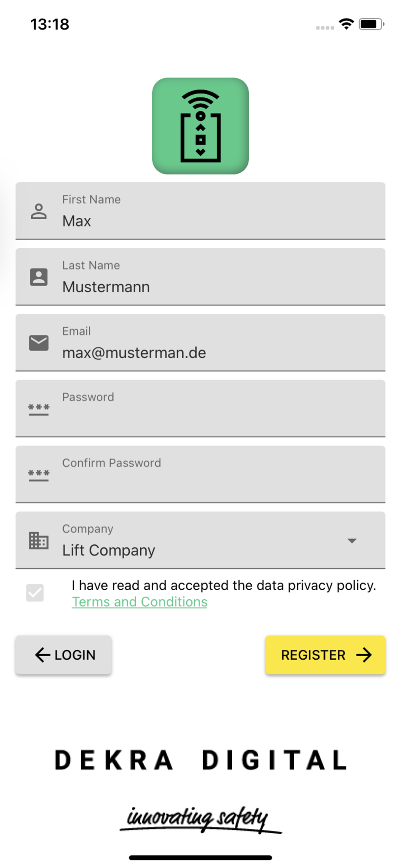Click the building icon beside Company

click(39, 540)
